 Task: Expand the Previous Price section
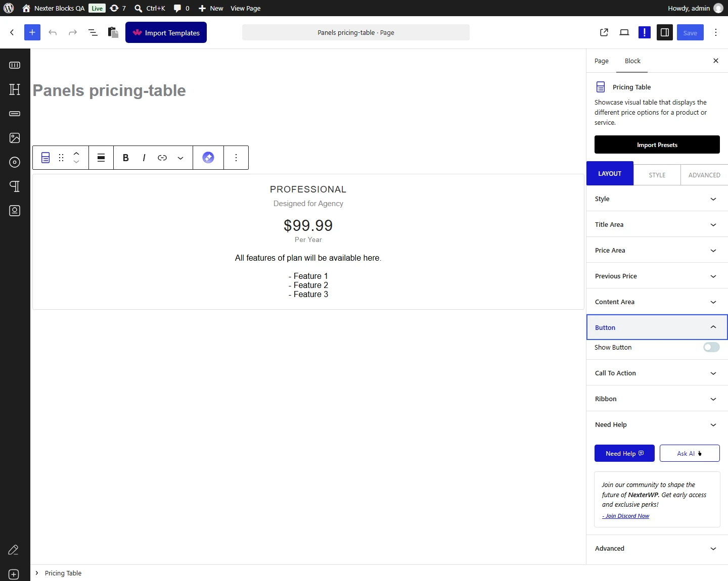(657, 276)
